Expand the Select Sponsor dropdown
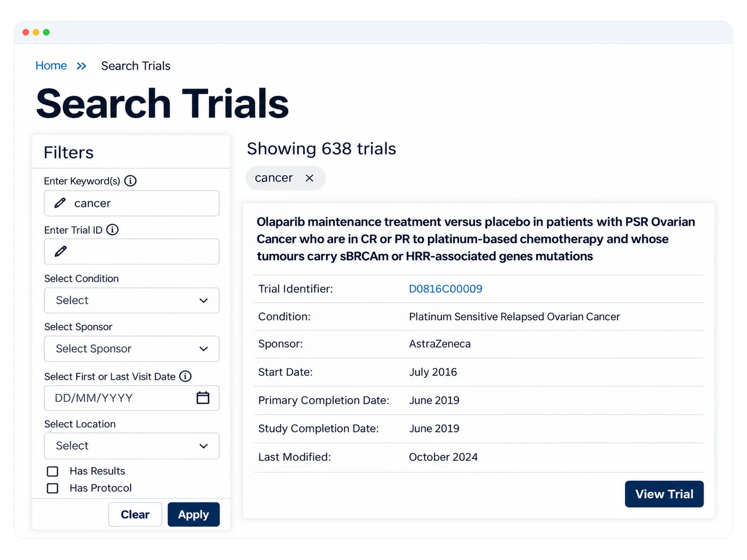 [132, 349]
